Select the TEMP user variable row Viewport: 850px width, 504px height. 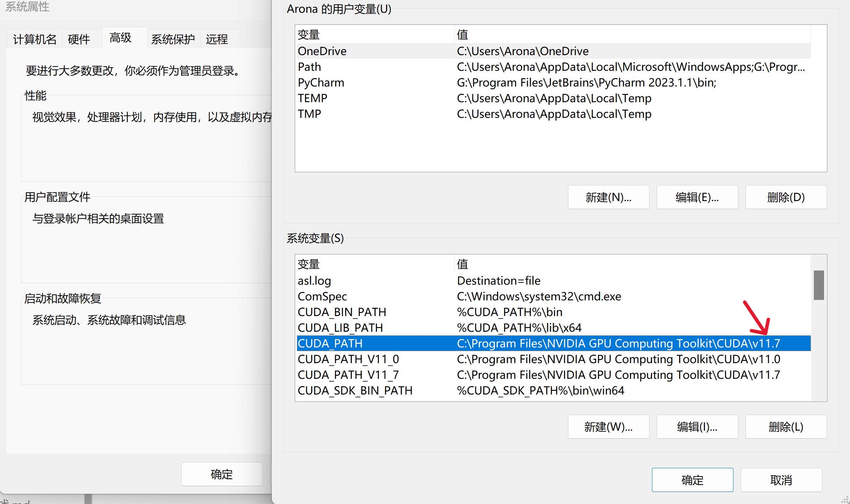(554, 98)
